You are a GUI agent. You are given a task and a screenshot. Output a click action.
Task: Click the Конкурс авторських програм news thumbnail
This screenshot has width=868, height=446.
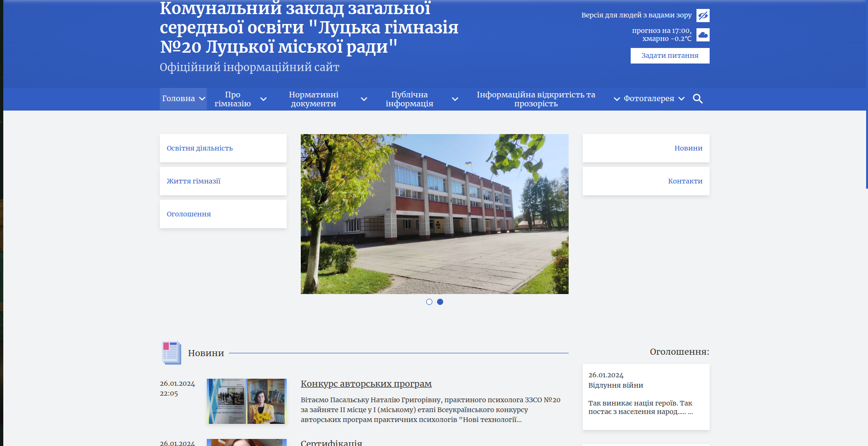(x=247, y=401)
